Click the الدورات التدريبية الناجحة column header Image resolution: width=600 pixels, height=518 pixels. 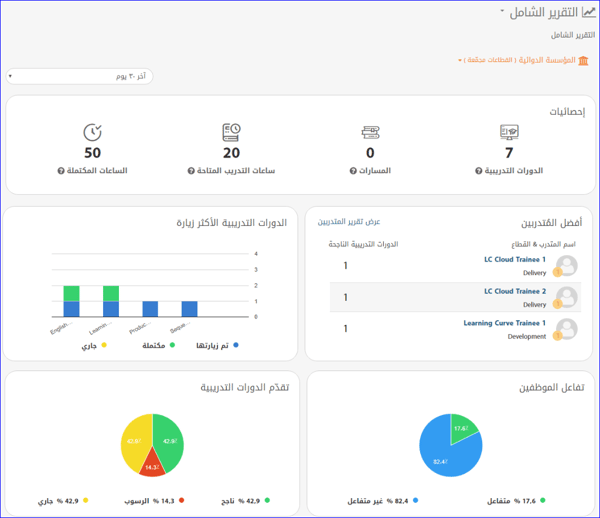tap(363, 244)
